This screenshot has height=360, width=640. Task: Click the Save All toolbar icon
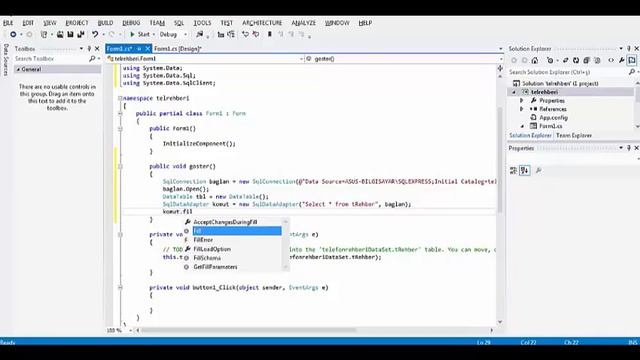[x=81, y=35]
